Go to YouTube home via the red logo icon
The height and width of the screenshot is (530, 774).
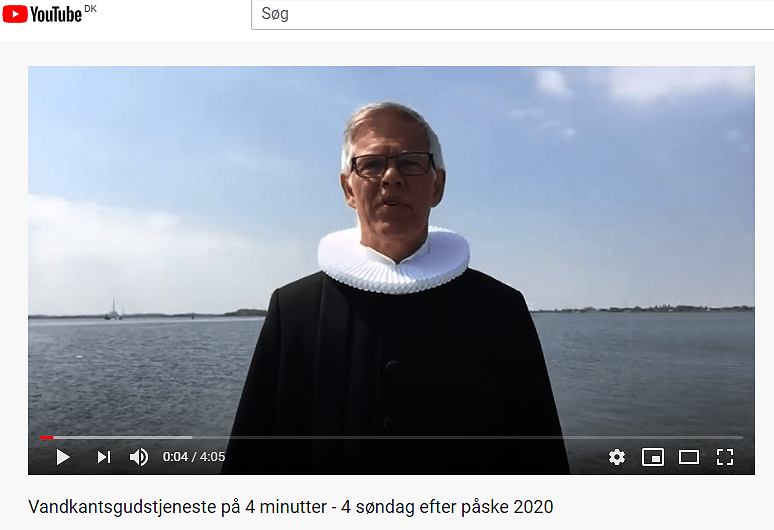pyautogui.click(x=15, y=14)
